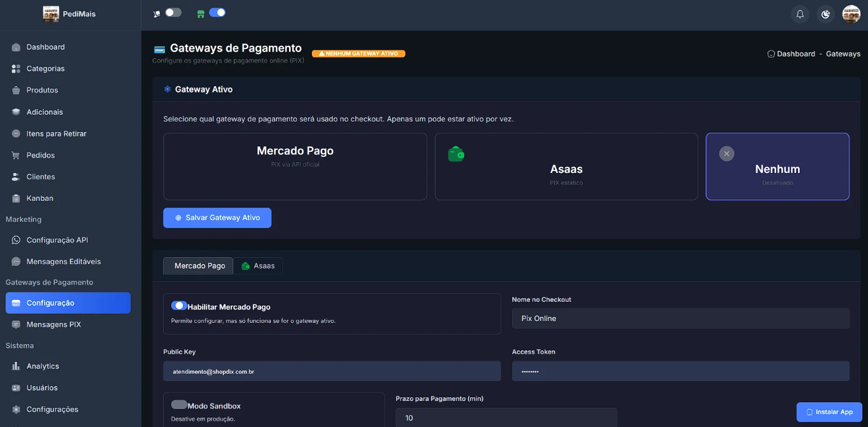Select the Nenhum gateway option card
The height and width of the screenshot is (427, 868).
[x=777, y=167]
